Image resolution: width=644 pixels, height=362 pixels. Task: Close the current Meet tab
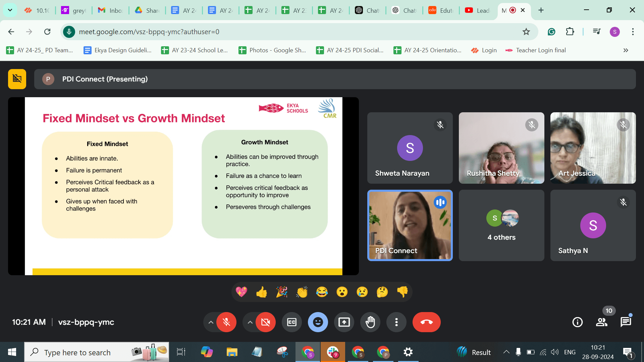coord(523,10)
